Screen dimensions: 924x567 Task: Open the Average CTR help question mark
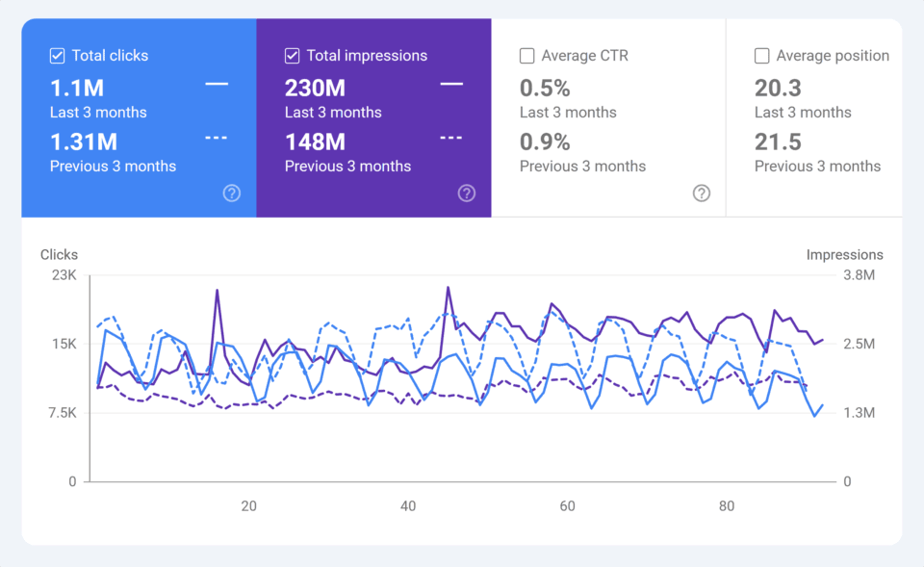(702, 193)
